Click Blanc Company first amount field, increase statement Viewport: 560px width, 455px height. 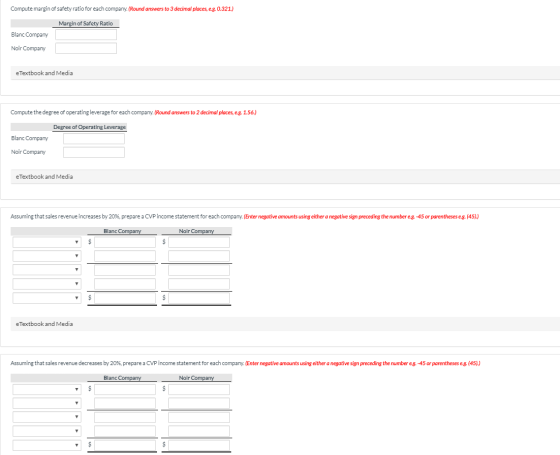[125, 242]
